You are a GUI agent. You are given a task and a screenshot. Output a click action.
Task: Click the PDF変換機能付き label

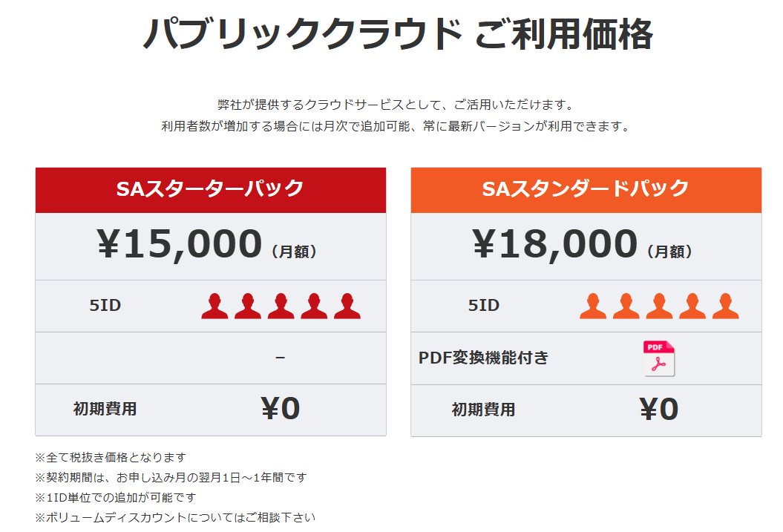[x=483, y=358]
